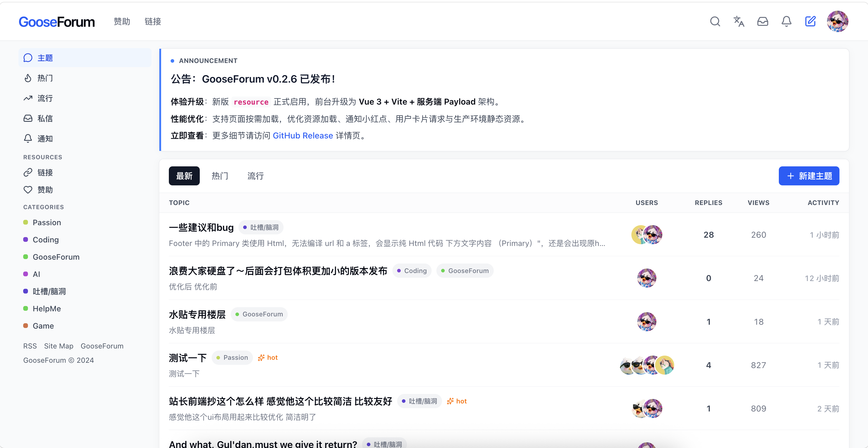This screenshot has height=448, width=868.
Task: Open the Site Map footer link
Action: (59, 346)
